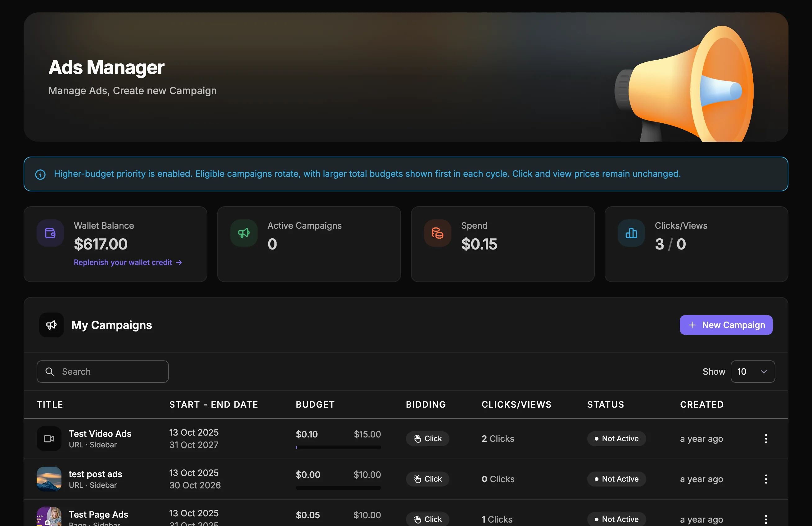Screen dimensions: 812x526
Task: Sort by the BUDGET column header
Action: click(315, 405)
